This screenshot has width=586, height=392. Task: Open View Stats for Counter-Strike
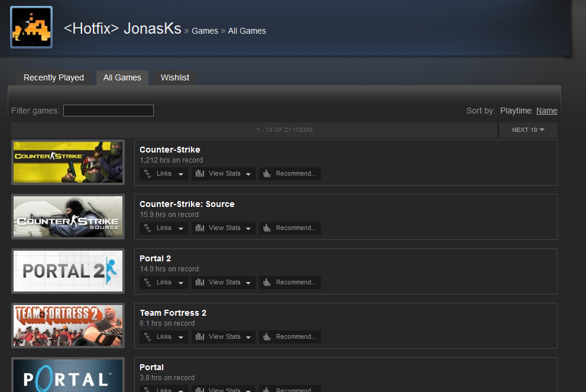pos(224,173)
